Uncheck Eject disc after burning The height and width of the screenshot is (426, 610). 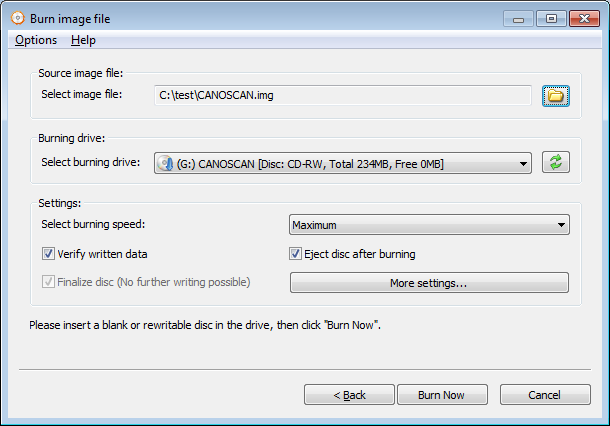click(x=295, y=254)
